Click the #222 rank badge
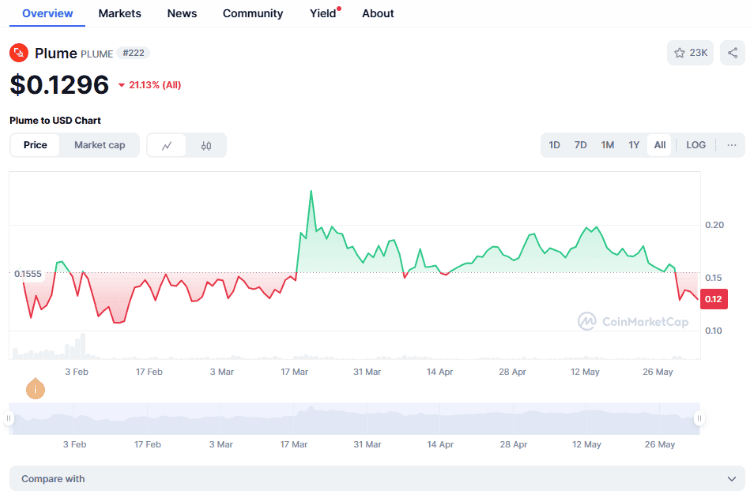This screenshot has width=753, height=497. (133, 53)
